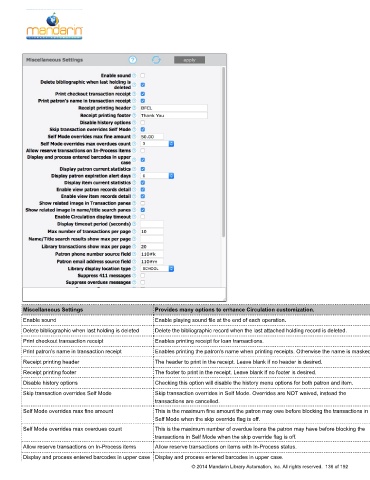Click Patron phone number source field input
The height and width of the screenshot is (480, 370).
click(152, 254)
